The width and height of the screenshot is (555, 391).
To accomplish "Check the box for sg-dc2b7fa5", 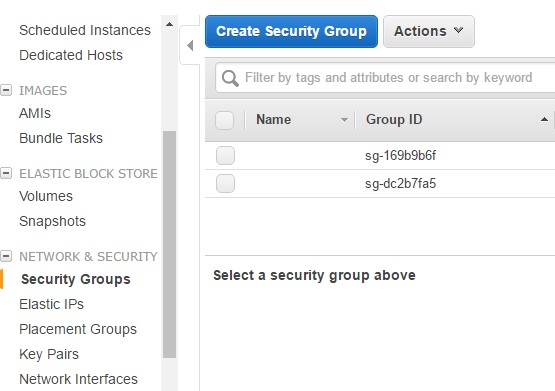I will point(225,183).
